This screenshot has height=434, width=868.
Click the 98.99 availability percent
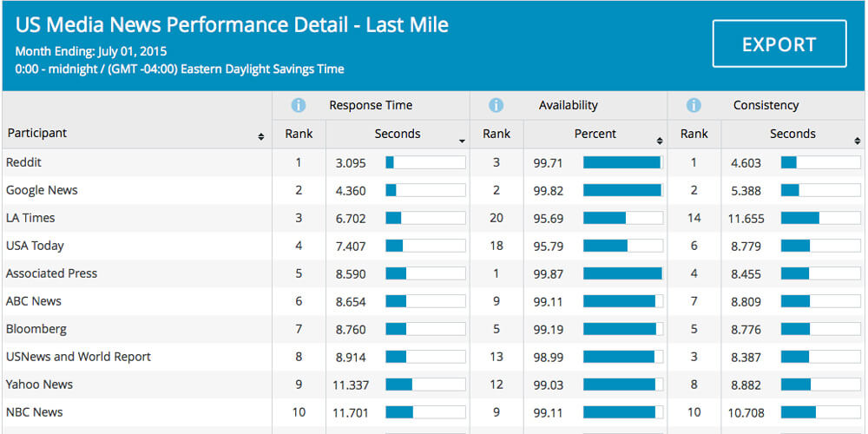coord(549,358)
